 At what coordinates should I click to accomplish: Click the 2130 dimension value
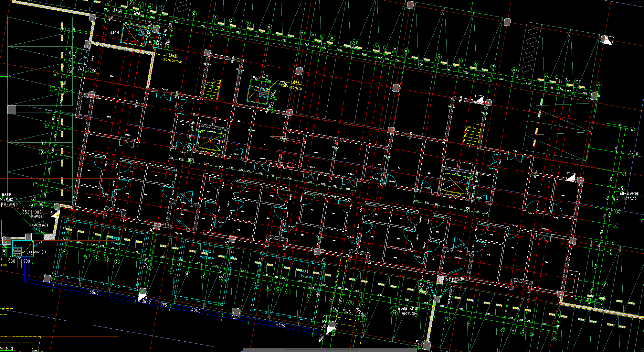(x=283, y=83)
